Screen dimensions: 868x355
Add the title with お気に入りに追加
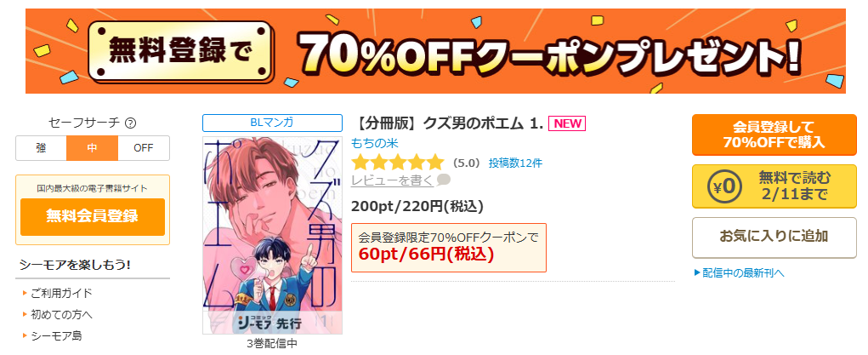(774, 238)
